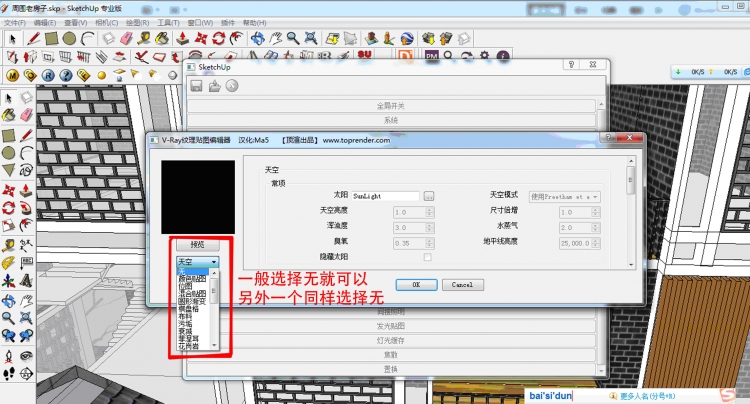750x404 pixels.
Task: Click the 预览 preview button
Action: [198, 244]
